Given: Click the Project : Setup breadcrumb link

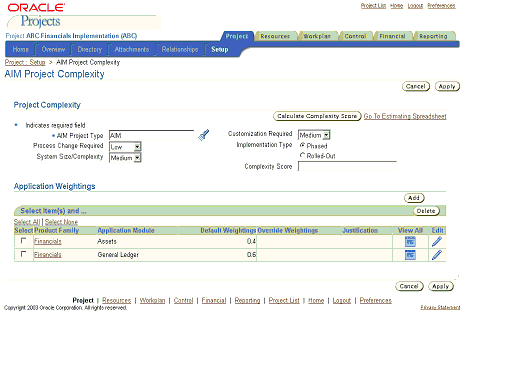Looking at the screenshot, I should (x=25, y=62).
